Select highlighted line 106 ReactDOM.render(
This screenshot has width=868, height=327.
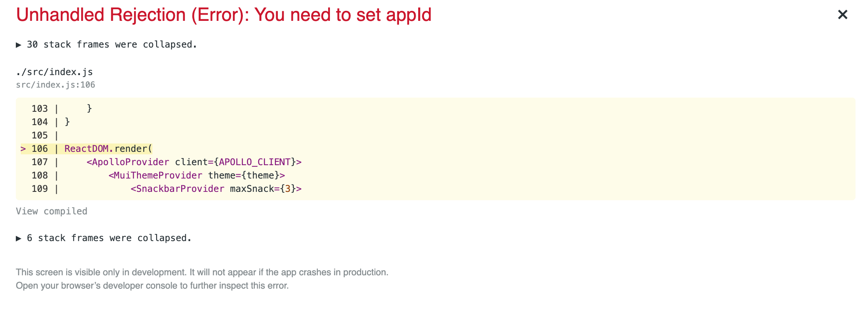point(86,149)
